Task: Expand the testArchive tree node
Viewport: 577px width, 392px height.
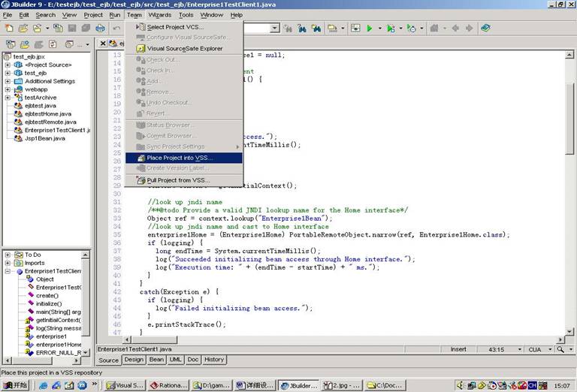Action: coord(8,98)
